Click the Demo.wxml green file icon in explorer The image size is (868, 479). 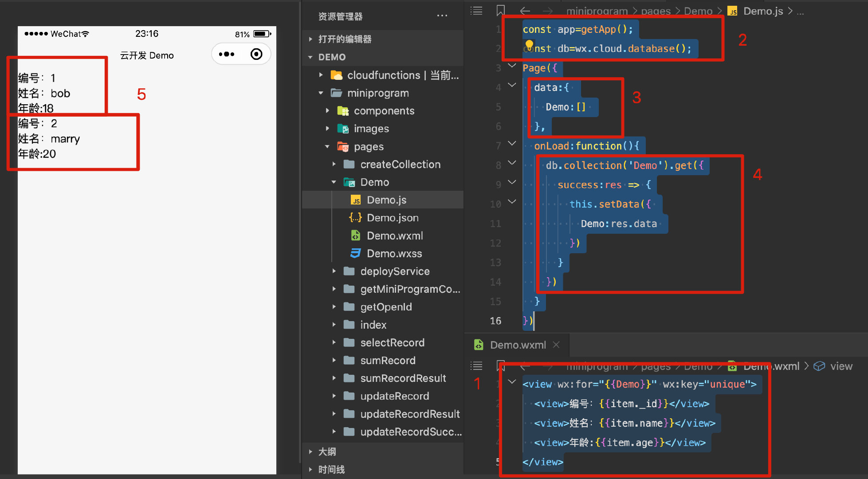356,236
